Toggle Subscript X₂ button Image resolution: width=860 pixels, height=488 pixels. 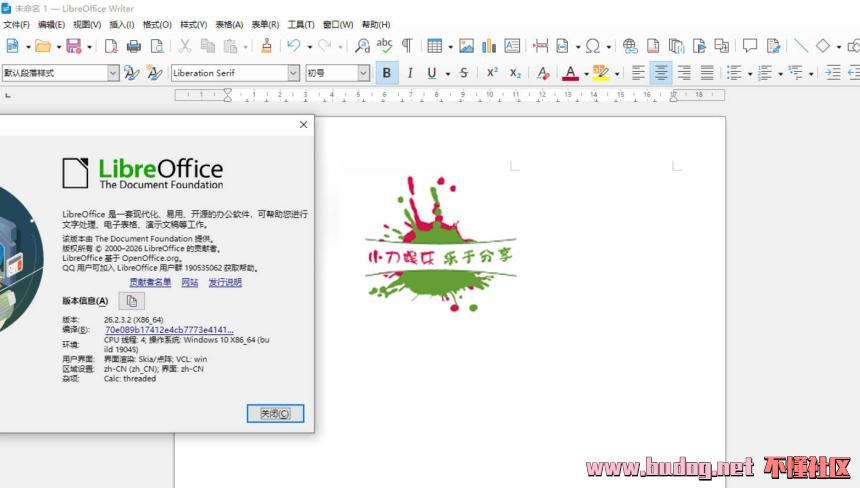514,73
